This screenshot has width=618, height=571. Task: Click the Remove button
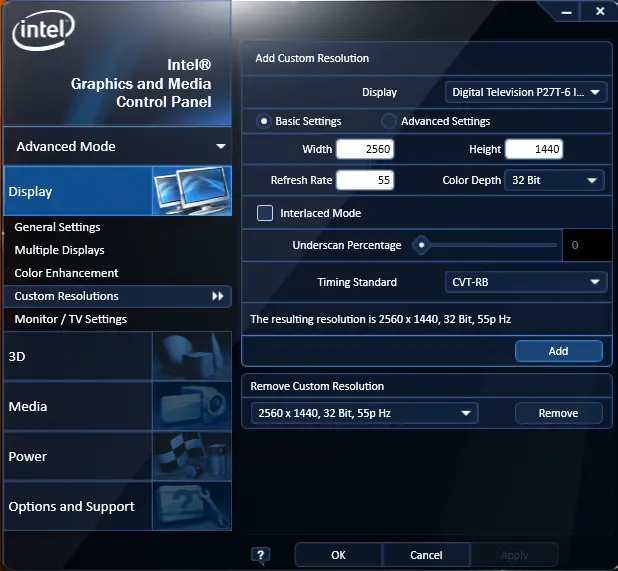point(558,413)
